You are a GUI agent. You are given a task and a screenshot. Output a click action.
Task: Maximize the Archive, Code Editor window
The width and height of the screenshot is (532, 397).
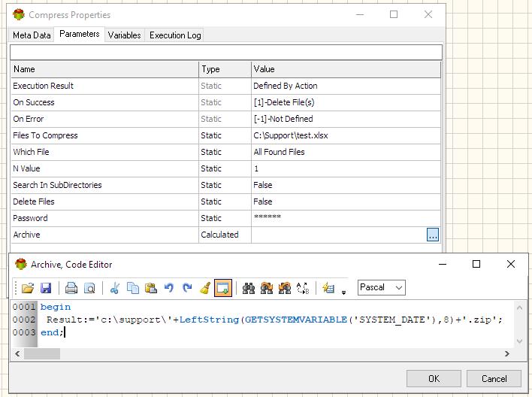[476, 264]
